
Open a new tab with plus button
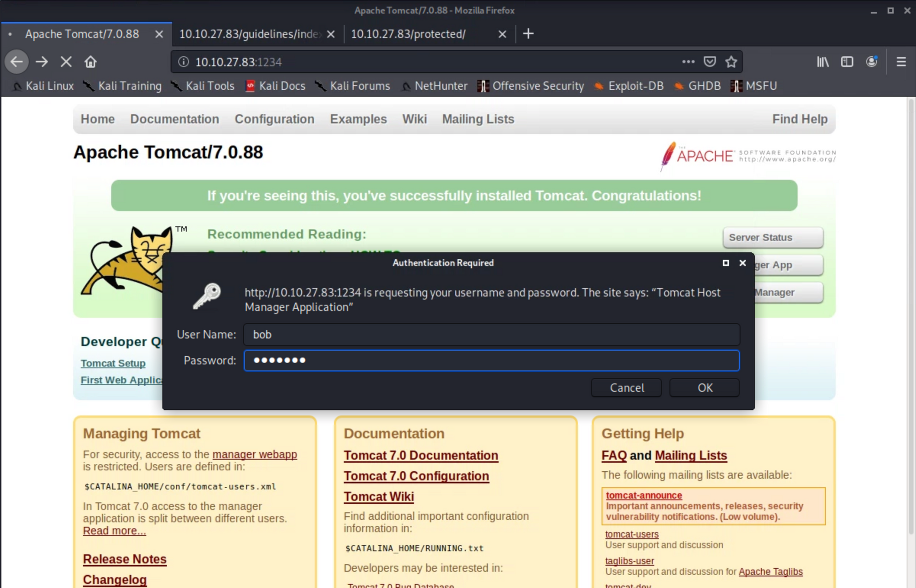click(x=528, y=34)
